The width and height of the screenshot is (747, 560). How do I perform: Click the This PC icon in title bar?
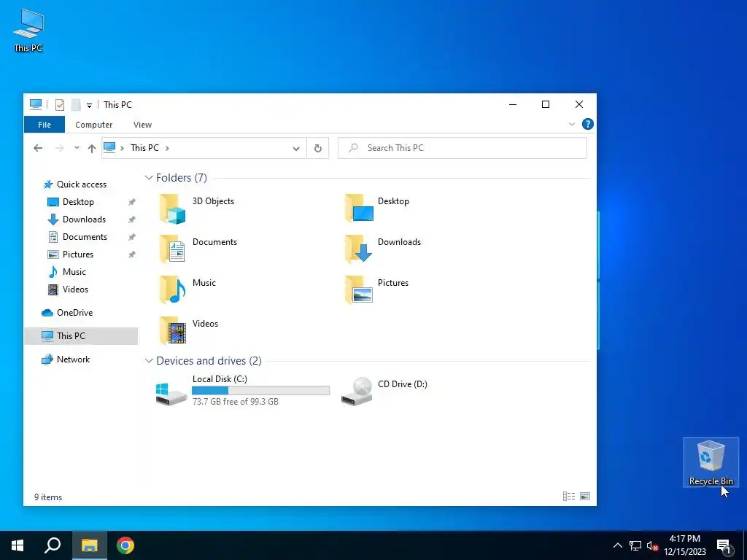[x=36, y=104]
